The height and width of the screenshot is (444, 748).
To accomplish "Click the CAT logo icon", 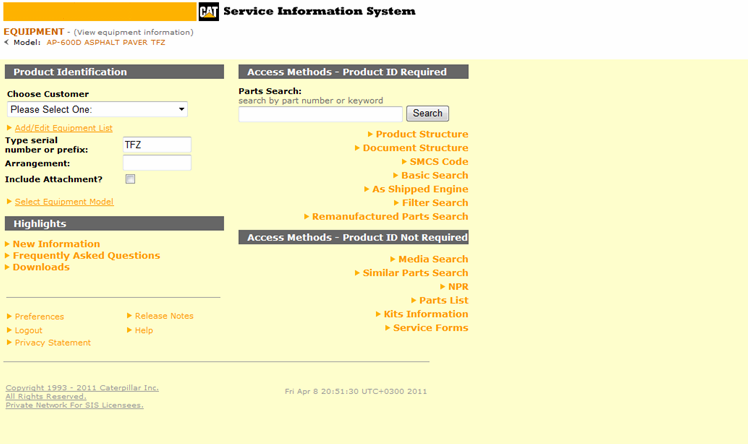I will tap(208, 12).
